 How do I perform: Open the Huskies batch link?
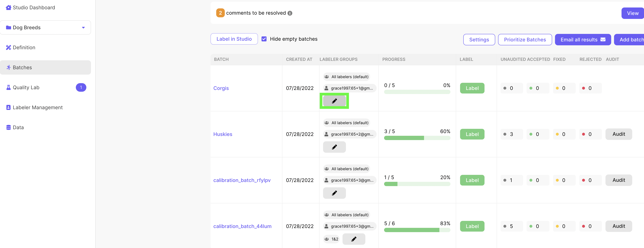click(222, 134)
